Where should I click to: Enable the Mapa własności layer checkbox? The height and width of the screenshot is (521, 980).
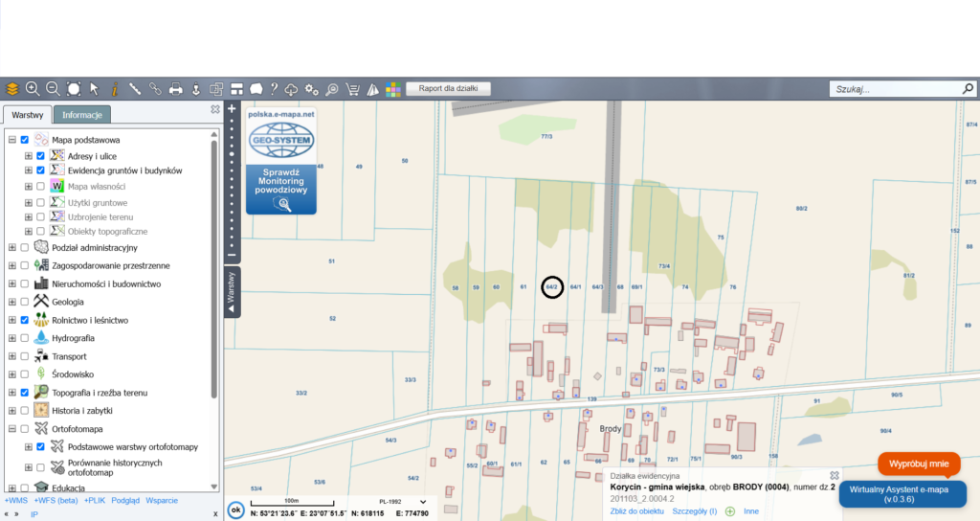tap(40, 187)
